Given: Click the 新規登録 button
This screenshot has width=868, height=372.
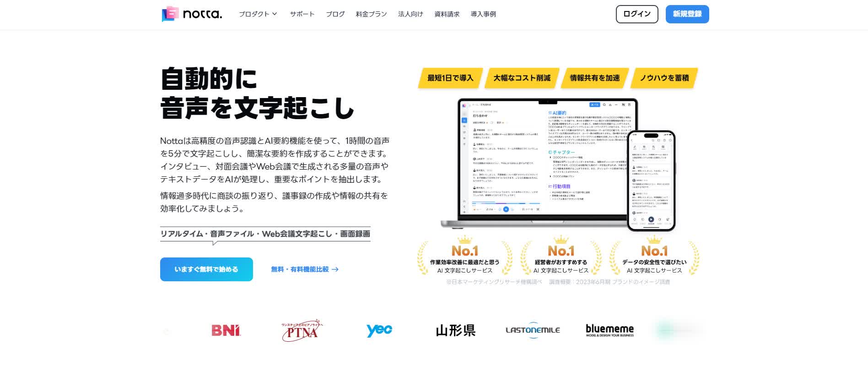Looking at the screenshot, I should click(687, 14).
